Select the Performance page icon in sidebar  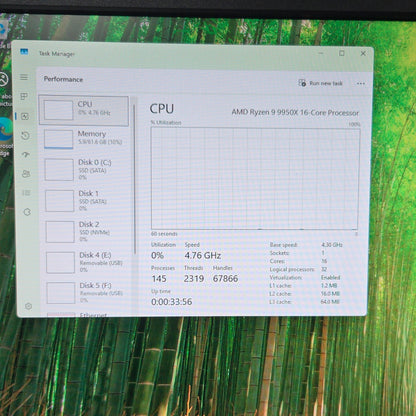click(25, 116)
